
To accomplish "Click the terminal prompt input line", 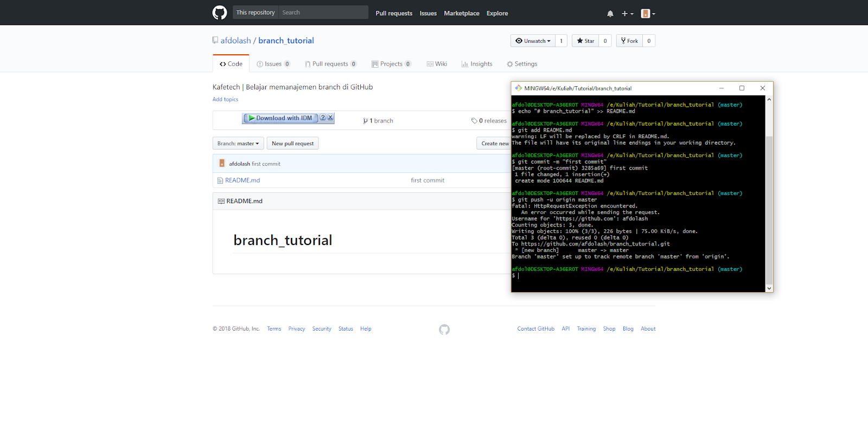I will pyautogui.click(x=638, y=276).
